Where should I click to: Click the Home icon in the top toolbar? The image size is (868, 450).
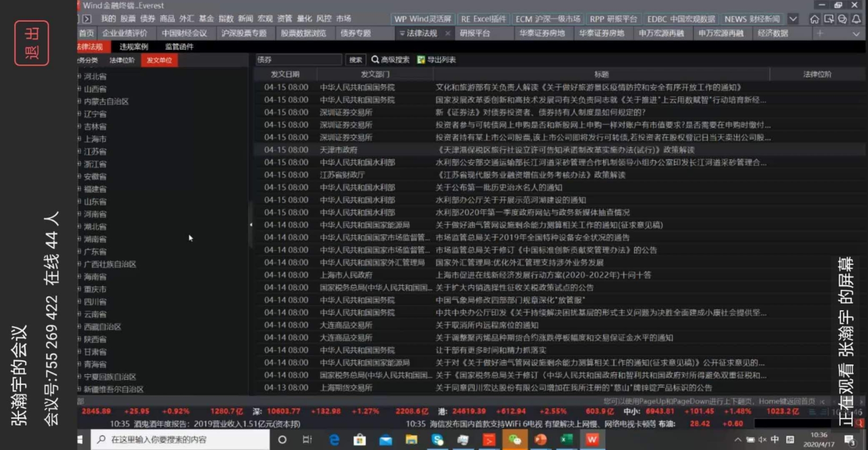point(814,19)
